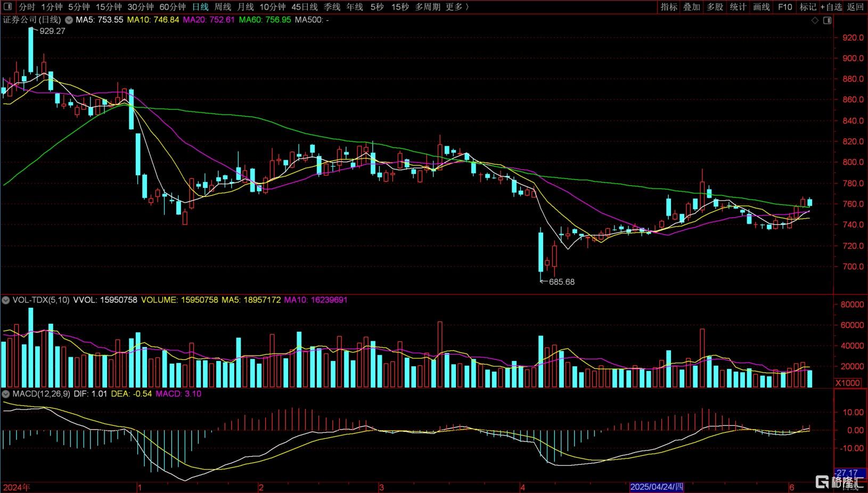Click the MA5: 753.55 label

click(100, 20)
